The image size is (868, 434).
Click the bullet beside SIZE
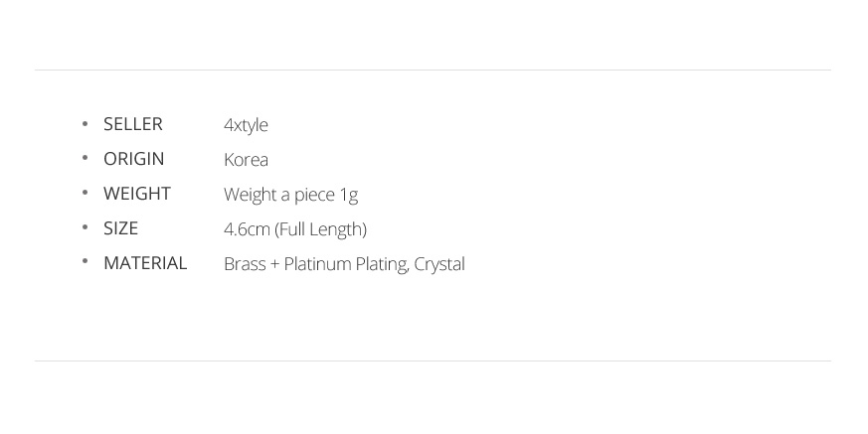[x=86, y=228]
